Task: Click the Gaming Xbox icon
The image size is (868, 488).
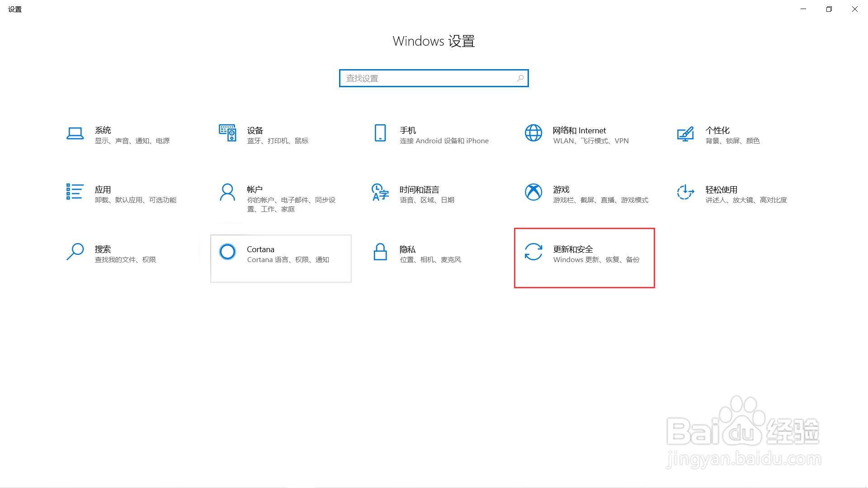Action: tap(533, 192)
